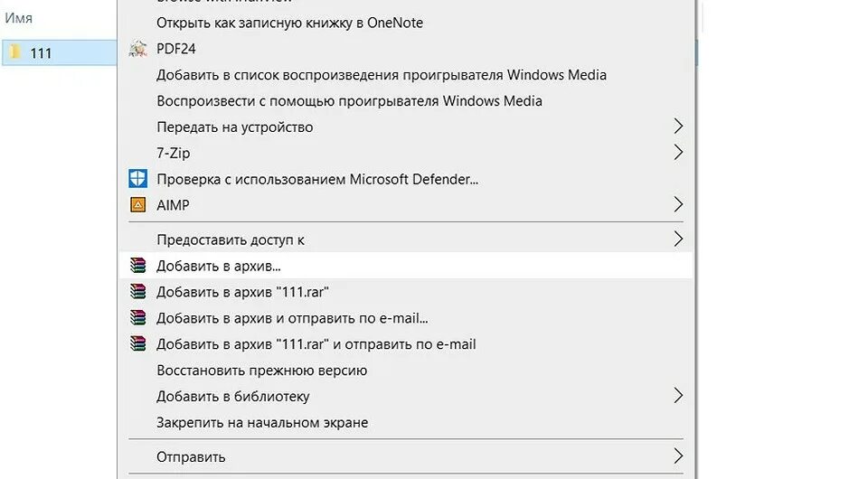Expand the "Предоставить доступ к" submenu arrow
The height and width of the screenshot is (479, 868).
tap(678, 239)
